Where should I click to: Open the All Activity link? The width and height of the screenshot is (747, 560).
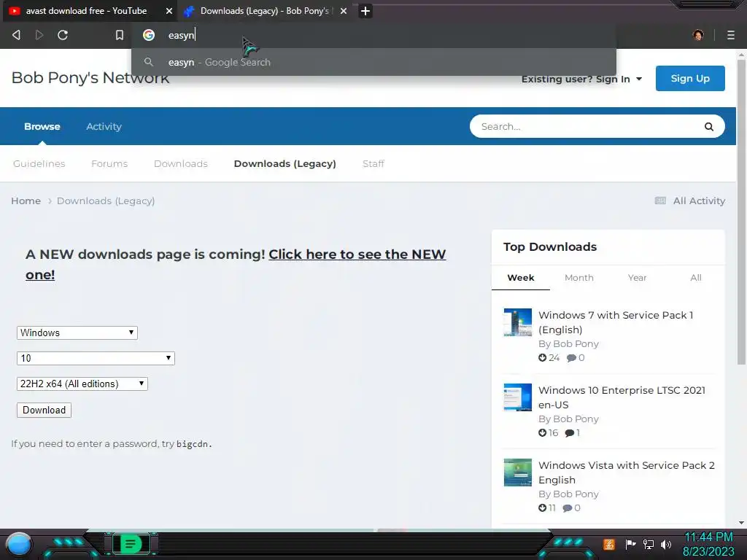(690, 201)
